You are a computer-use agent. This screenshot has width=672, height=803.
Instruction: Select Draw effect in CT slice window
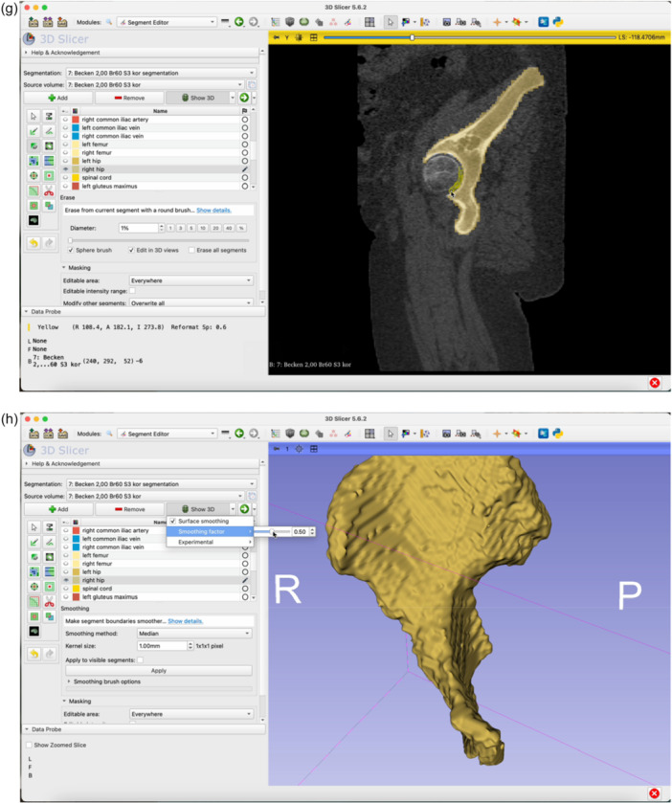(49, 131)
